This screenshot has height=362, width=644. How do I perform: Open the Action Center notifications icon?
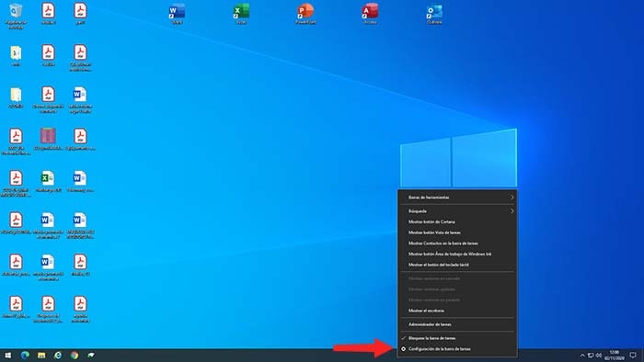click(633, 356)
